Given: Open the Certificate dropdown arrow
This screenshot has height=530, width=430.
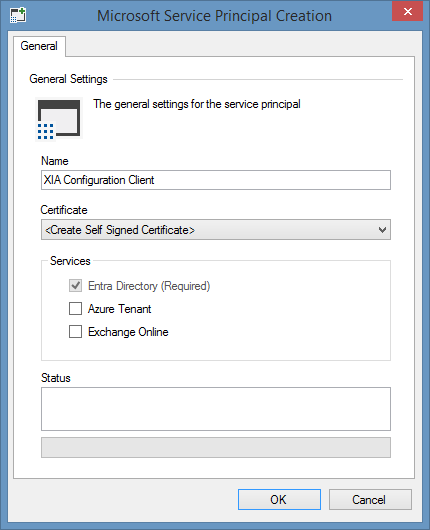Looking at the screenshot, I should tap(382, 230).
